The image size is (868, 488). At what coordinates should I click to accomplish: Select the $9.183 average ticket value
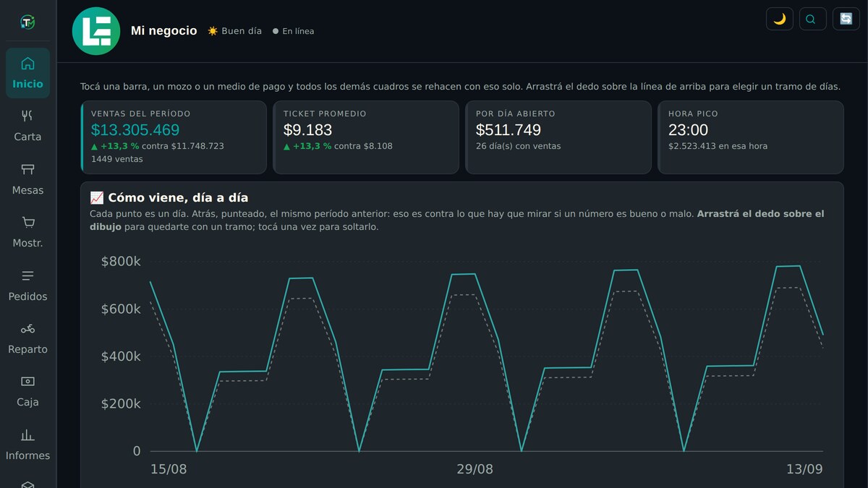click(308, 130)
